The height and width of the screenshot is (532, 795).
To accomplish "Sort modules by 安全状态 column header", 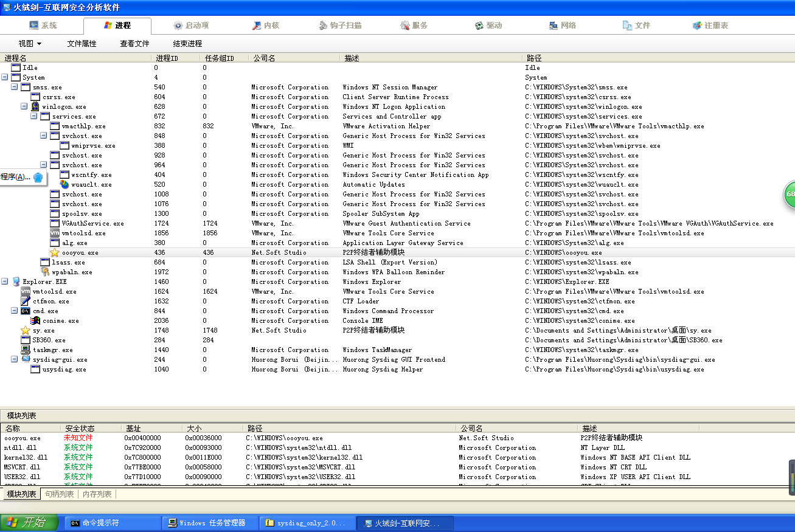I will click(91, 429).
